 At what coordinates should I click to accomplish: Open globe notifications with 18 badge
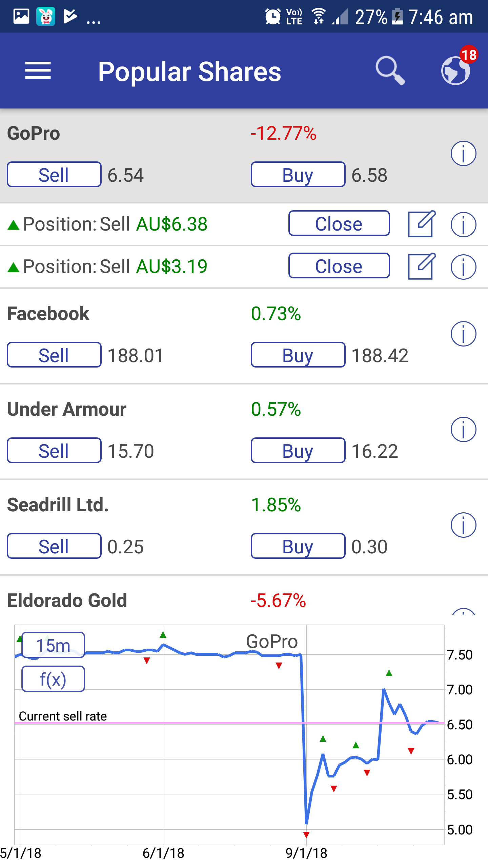(456, 70)
